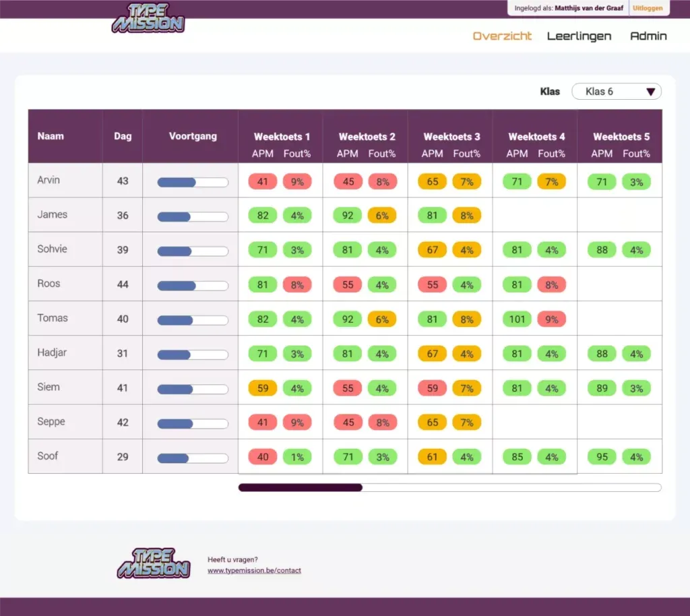
Task: Click the horizontal table scrollbar thumb
Action: click(300, 487)
